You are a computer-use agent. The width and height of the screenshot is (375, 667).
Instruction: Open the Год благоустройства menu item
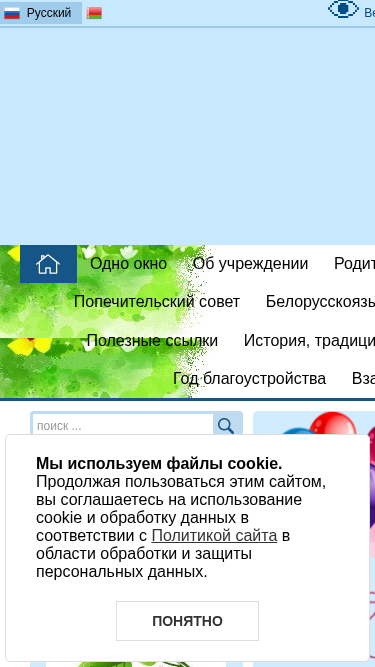coord(250,379)
